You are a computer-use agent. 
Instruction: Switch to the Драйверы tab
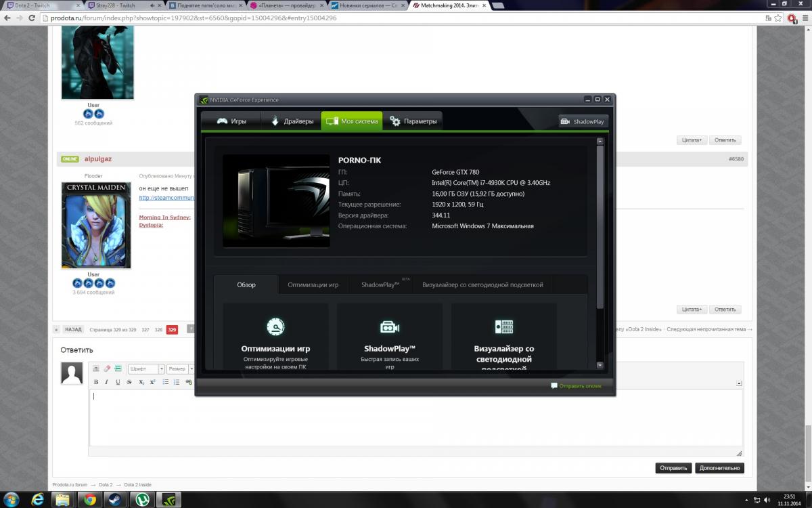coord(291,121)
